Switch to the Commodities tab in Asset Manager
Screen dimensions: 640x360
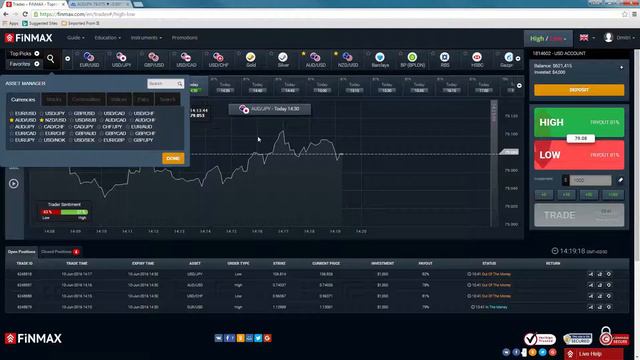[86, 100]
